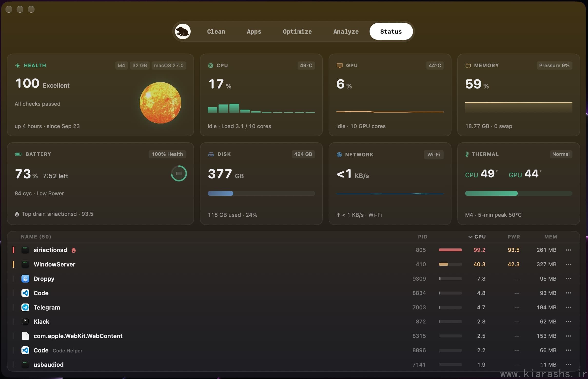Click the WebKit.WebContent document icon

coord(25,336)
